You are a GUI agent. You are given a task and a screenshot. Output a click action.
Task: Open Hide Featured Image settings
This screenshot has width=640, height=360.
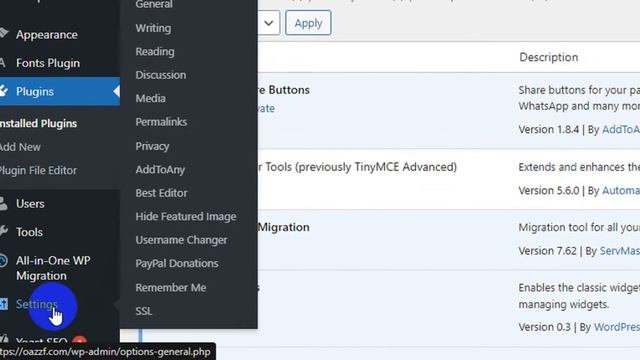pyautogui.click(x=186, y=217)
